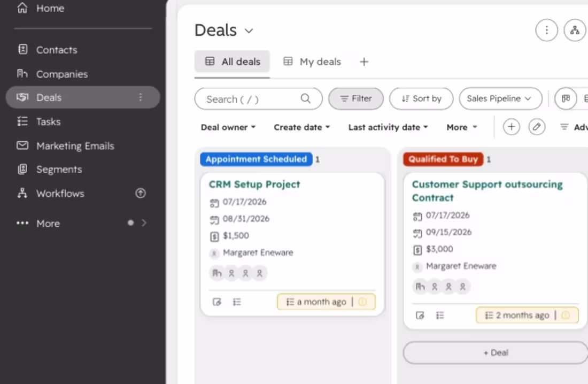The image size is (588, 384).
Task: Click the search magnifier icon
Action: (x=306, y=98)
